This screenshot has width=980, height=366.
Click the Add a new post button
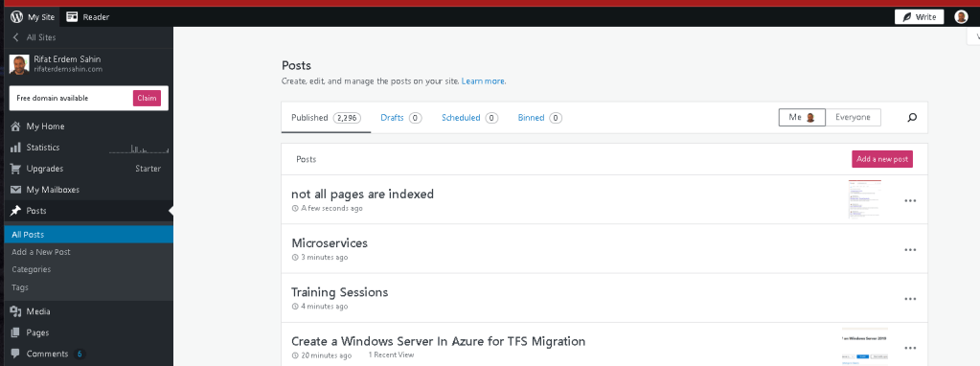pyautogui.click(x=882, y=159)
